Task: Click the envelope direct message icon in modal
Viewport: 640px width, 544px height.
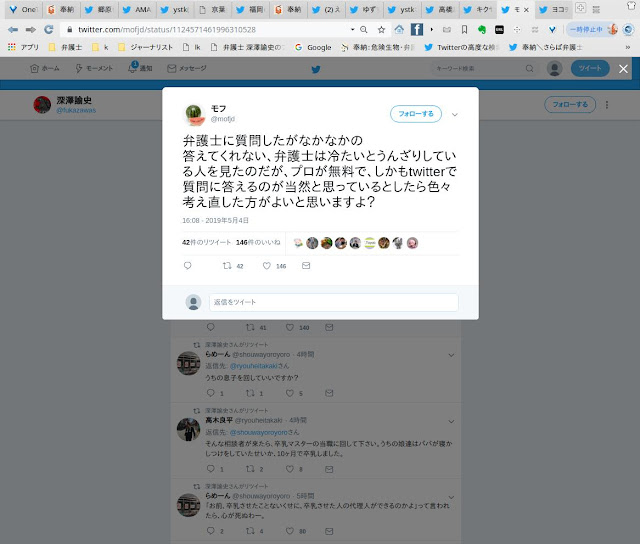Action: (x=306, y=266)
